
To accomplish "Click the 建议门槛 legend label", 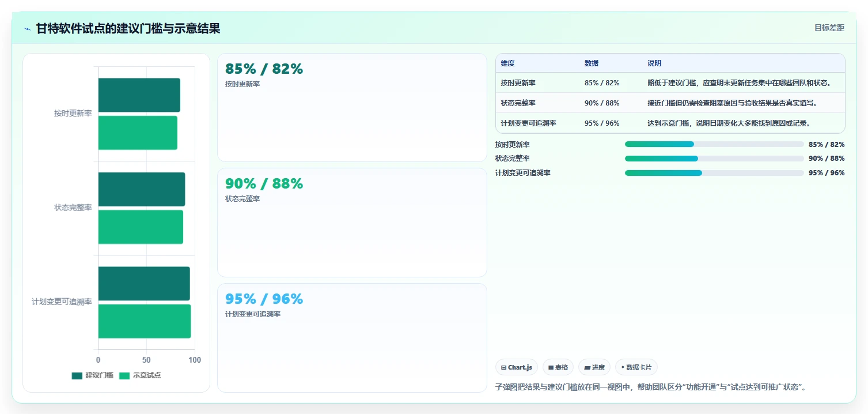I will (100, 375).
